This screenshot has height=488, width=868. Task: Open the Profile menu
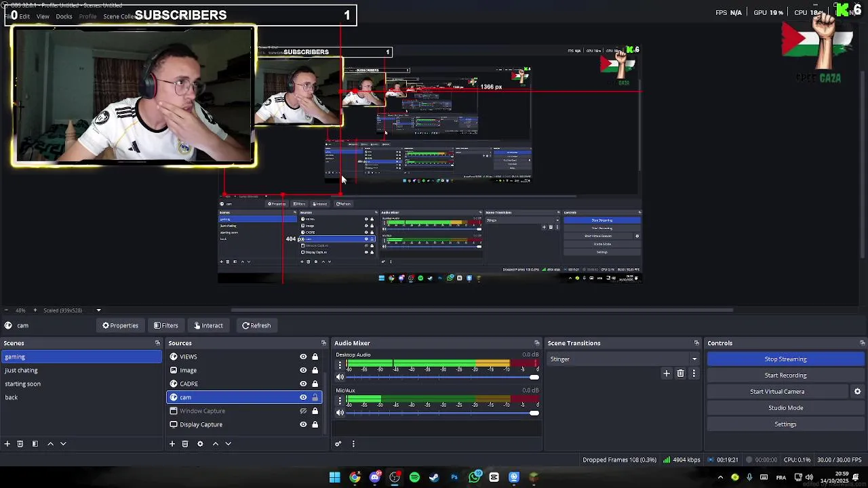pos(87,16)
